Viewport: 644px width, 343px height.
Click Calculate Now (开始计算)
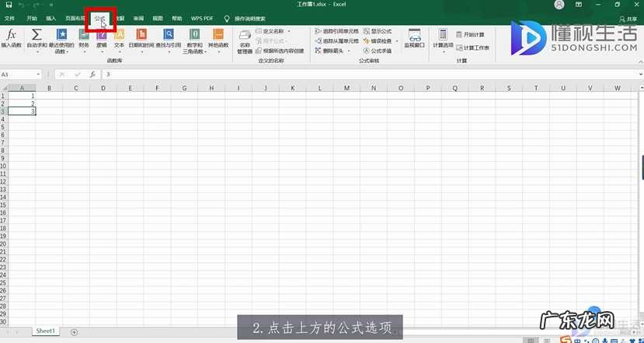[470, 34]
